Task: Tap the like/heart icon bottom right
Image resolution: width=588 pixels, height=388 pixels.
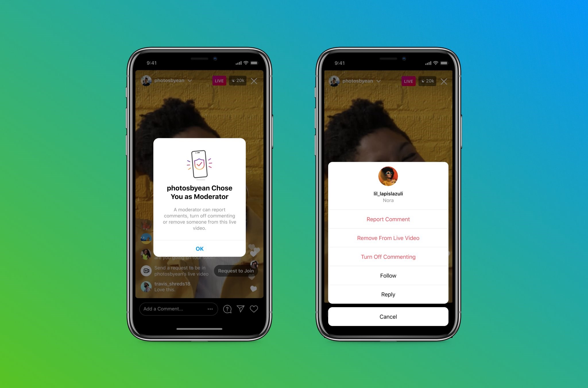Action: coord(254,309)
